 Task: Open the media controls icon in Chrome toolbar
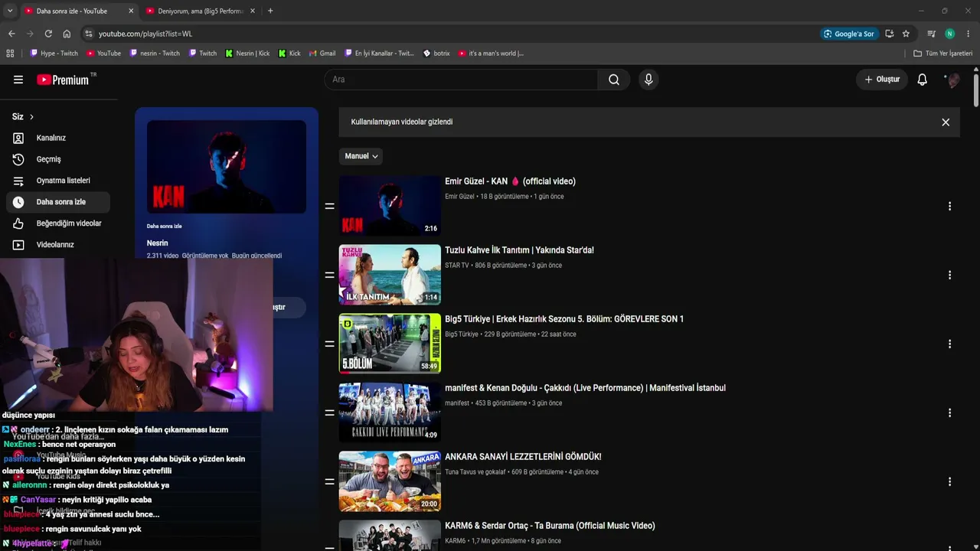931,34
